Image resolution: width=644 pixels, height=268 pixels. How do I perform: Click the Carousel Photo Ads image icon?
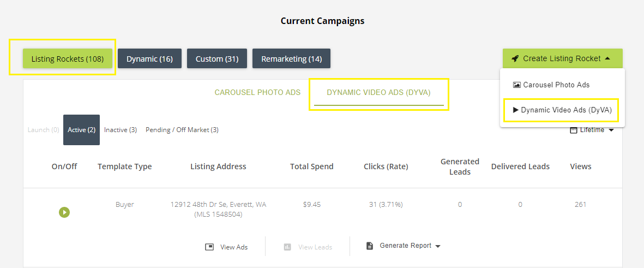(x=516, y=85)
